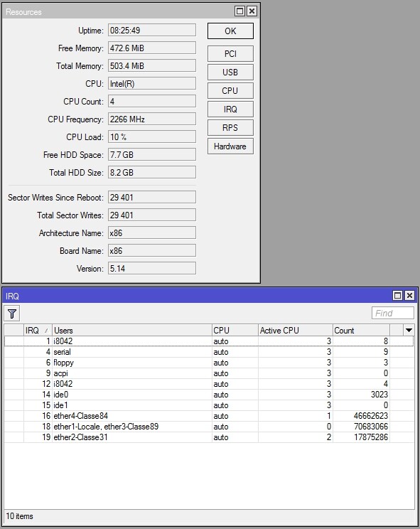Click the CPU Count field
The height and width of the screenshot is (529, 420).
click(x=151, y=101)
